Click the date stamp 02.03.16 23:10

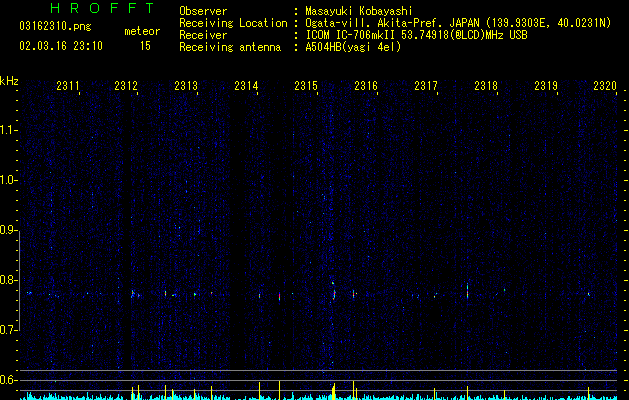point(61,46)
